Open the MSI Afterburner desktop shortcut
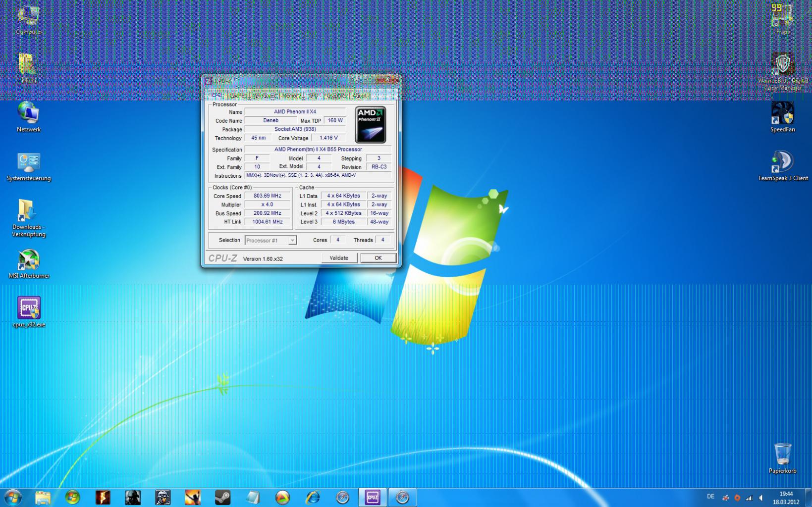Image resolution: width=812 pixels, height=507 pixels. (29, 260)
